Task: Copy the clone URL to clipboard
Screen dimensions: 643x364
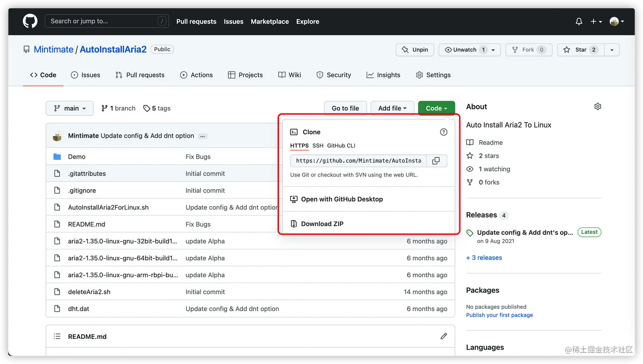Action: click(x=436, y=161)
